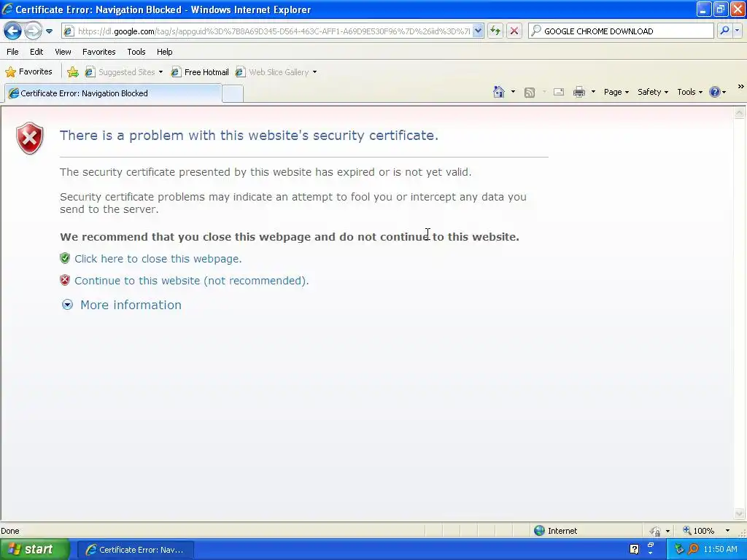This screenshot has height=560, width=747.
Task: Click the blue Help question mark icon
Action: point(715,92)
